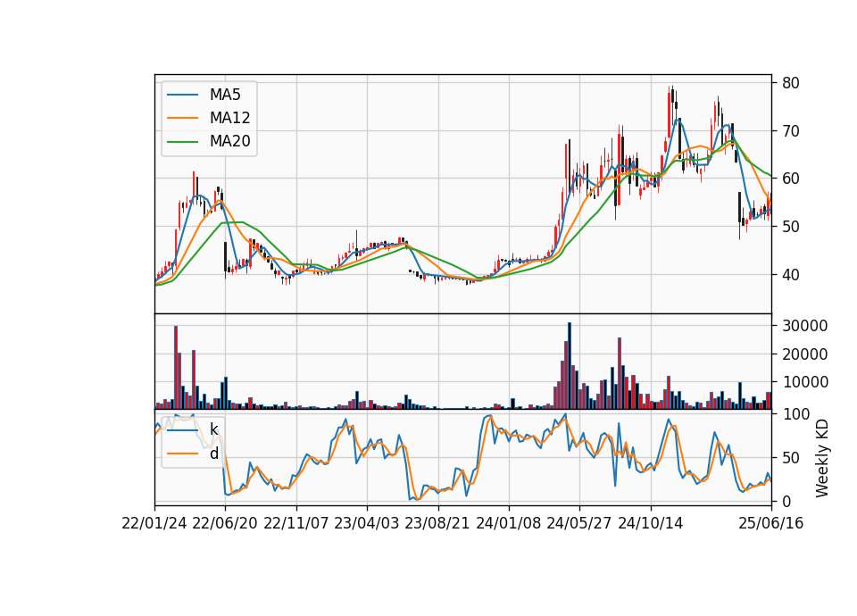Viewport: 857px width, 616px height.
Task: Click the green MA20 legend line
Action: (182, 141)
